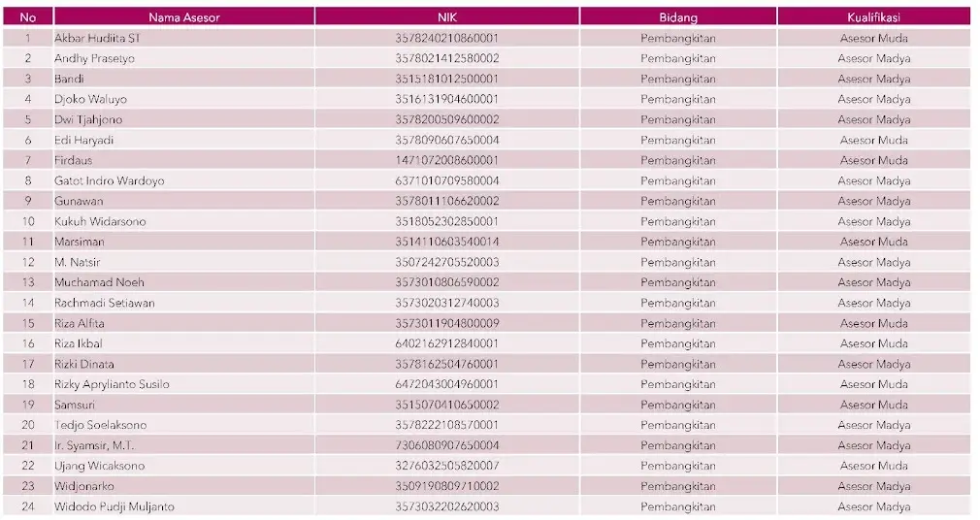The height and width of the screenshot is (520, 980).
Task: Click the Kualifikasi cell for Marsiman
Action: pos(873,242)
